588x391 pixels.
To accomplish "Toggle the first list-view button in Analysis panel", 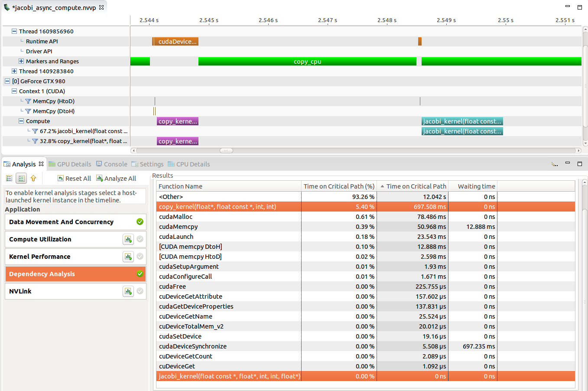I will [x=9, y=178].
